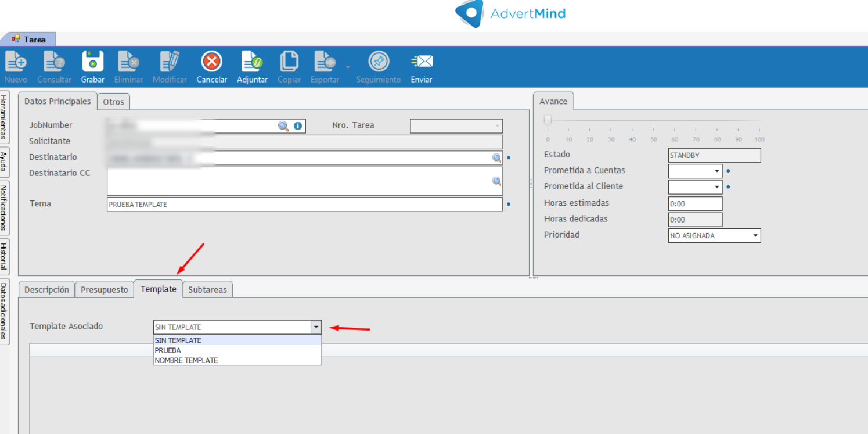Screen dimensions: 868x434
Task: Send the task with Enviar
Action: [422, 61]
